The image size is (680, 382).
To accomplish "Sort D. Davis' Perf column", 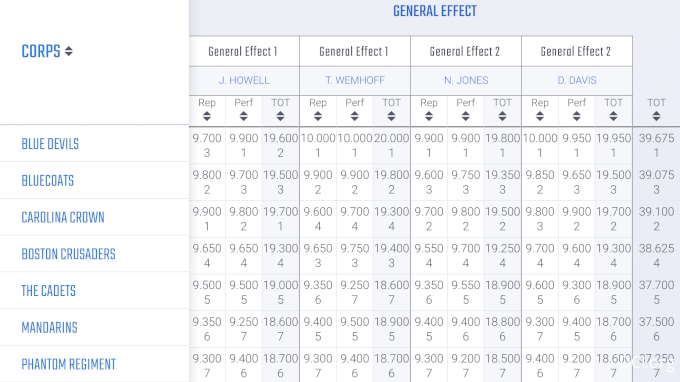I will tap(577, 116).
